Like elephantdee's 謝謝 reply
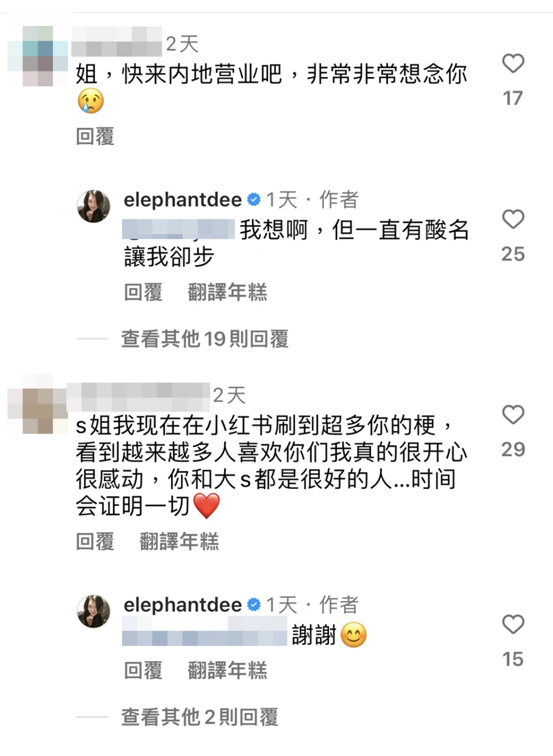The width and height of the screenshot is (553, 756). tap(513, 624)
